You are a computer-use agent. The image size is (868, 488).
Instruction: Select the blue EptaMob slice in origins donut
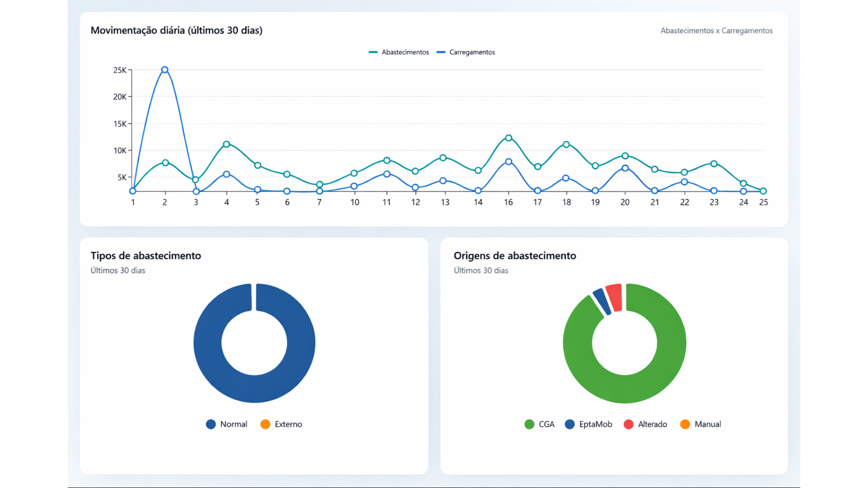[x=602, y=301]
